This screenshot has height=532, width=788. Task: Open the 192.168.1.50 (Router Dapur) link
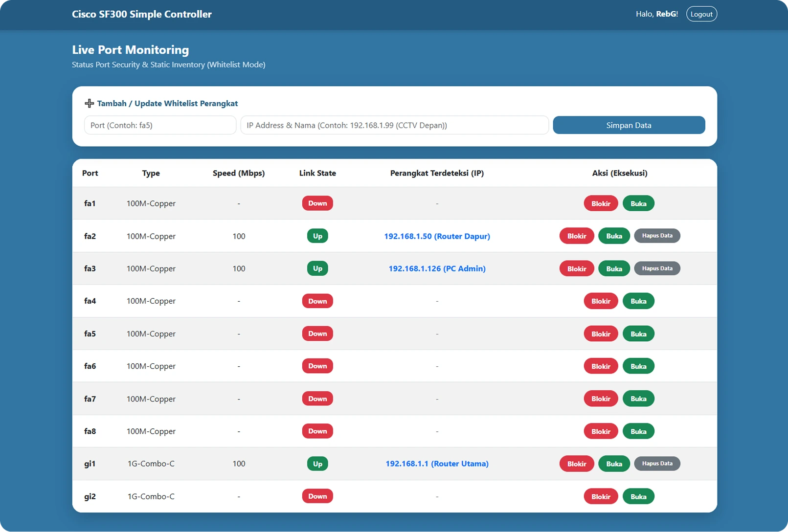click(x=437, y=236)
